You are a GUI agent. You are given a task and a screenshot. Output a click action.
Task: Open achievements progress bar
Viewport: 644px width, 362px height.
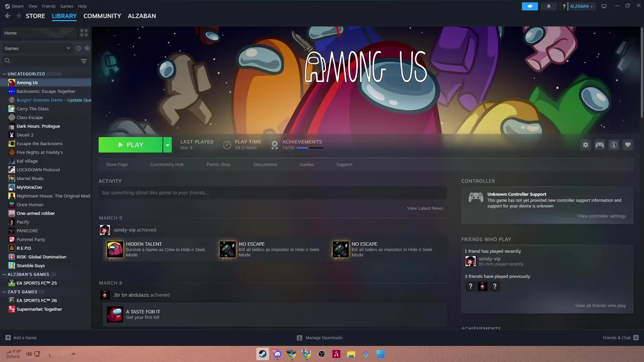(x=309, y=148)
